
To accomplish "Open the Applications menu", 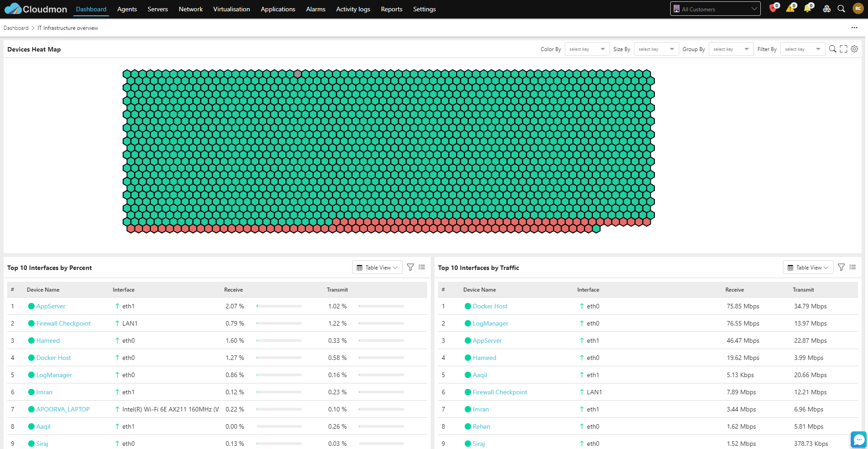I will [x=278, y=9].
